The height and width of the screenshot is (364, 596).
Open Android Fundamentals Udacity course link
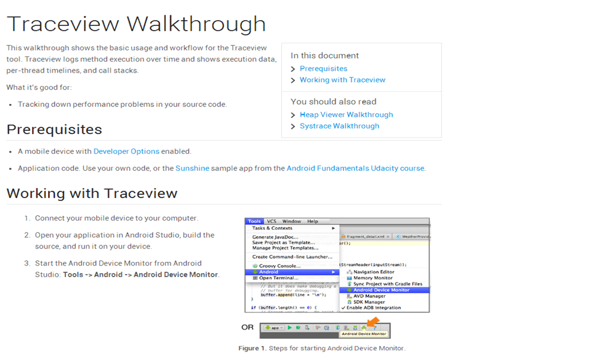click(x=355, y=168)
